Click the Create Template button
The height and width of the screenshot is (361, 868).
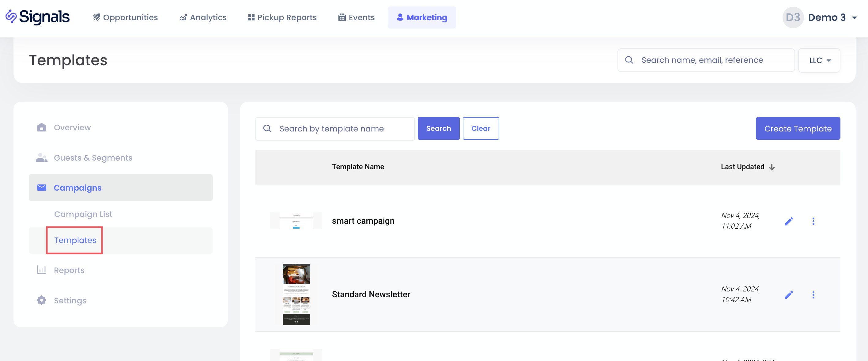click(x=798, y=128)
